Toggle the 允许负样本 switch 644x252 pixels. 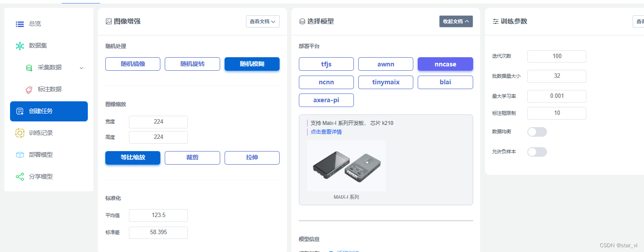tap(537, 152)
